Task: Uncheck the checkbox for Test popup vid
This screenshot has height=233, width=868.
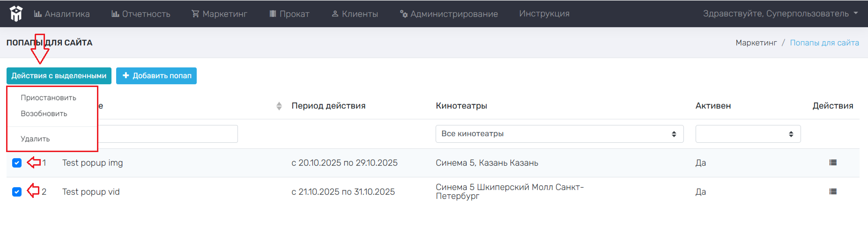Action: click(17, 192)
